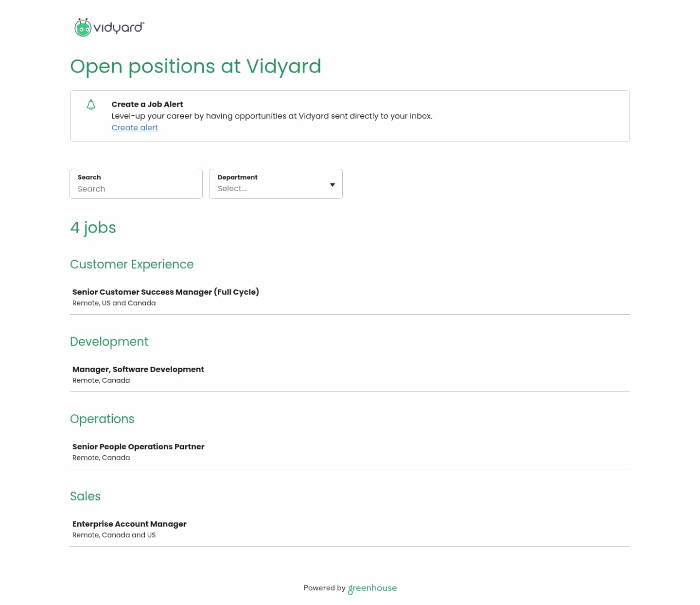Click the Customer Experience department heading
The image size is (700, 605).
(132, 264)
